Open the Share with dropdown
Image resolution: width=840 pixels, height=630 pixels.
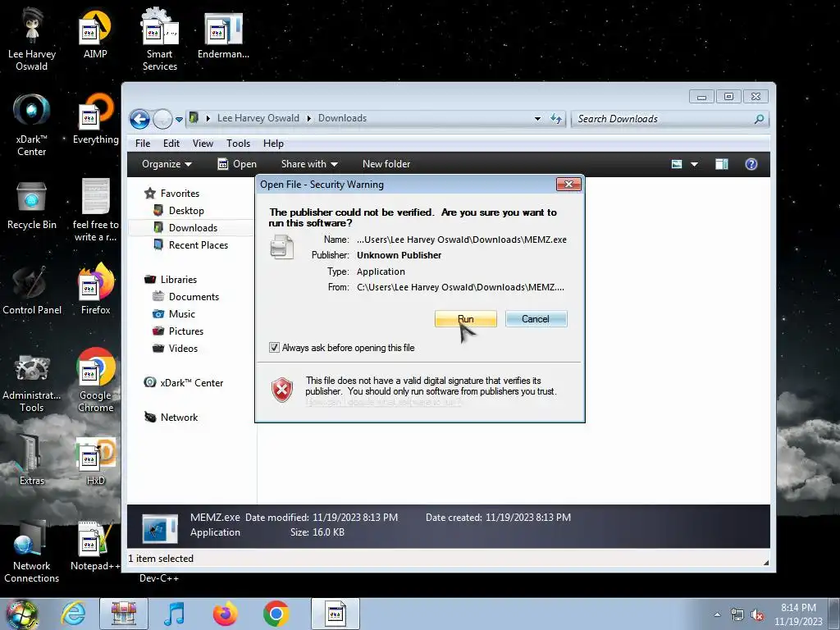309,164
